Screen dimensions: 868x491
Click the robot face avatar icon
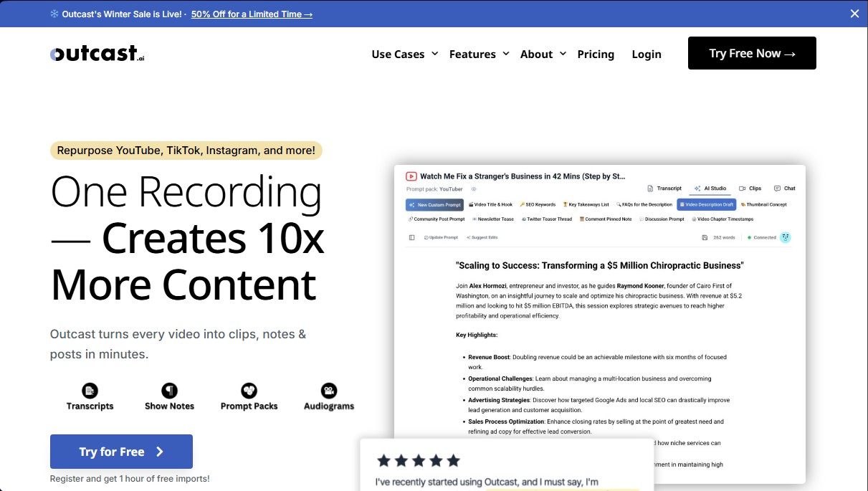coord(786,237)
